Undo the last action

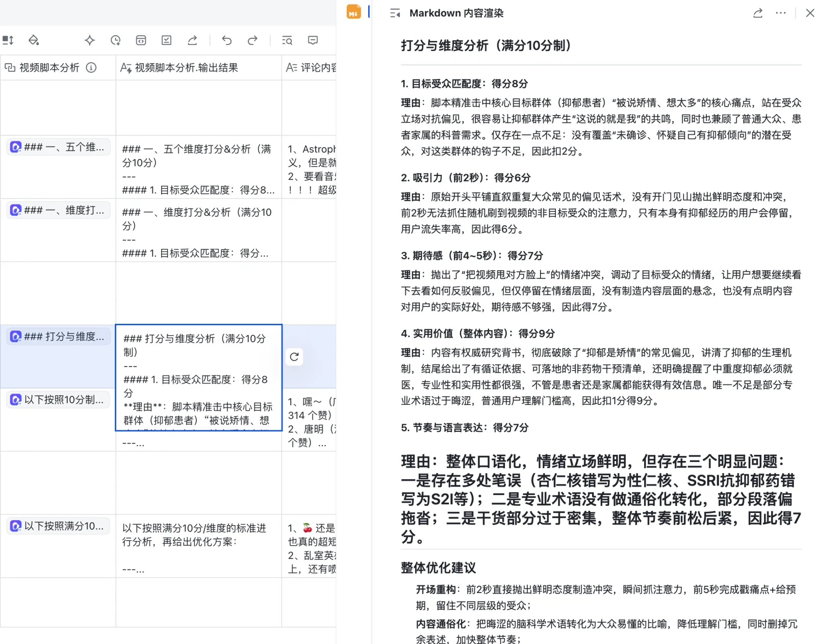click(227, 40)
